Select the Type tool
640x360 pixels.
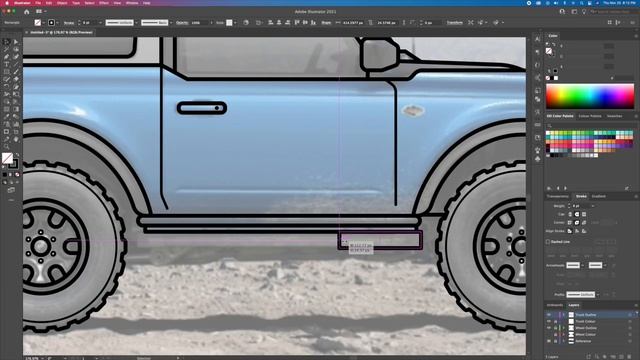coord(7,64)
